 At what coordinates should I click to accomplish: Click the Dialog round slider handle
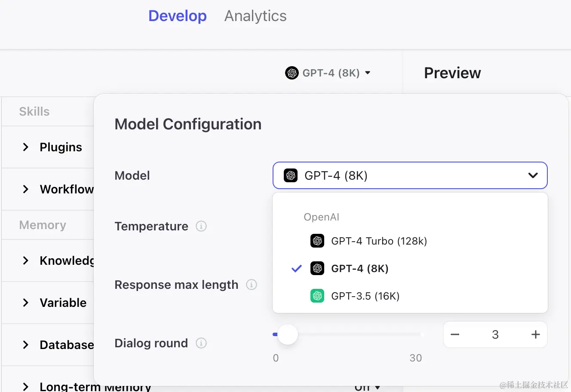click(288, 334)
